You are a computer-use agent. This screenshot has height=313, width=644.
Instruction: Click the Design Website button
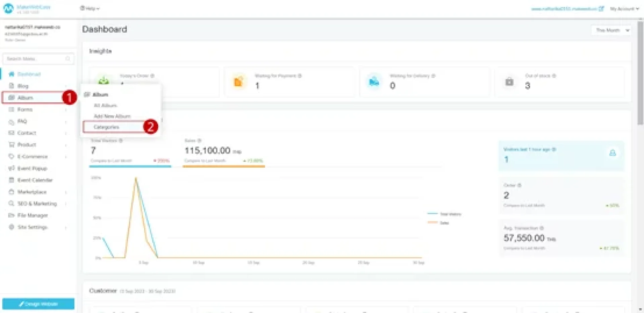click(38, 304)
